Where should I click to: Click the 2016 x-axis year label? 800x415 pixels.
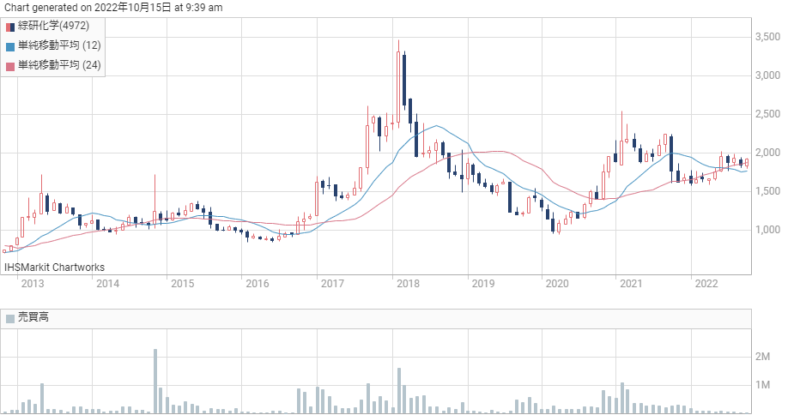point(257,283)
